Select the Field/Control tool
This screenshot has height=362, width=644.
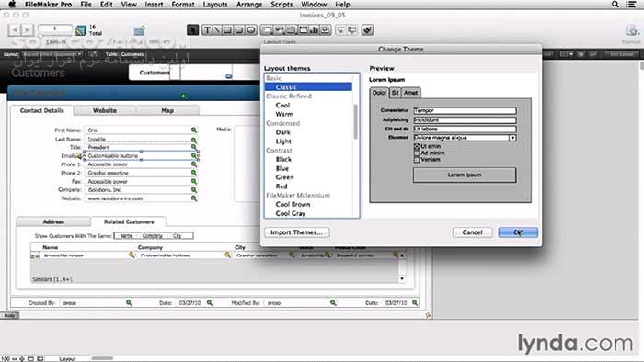pyautogui.click(x=267, y=30)
